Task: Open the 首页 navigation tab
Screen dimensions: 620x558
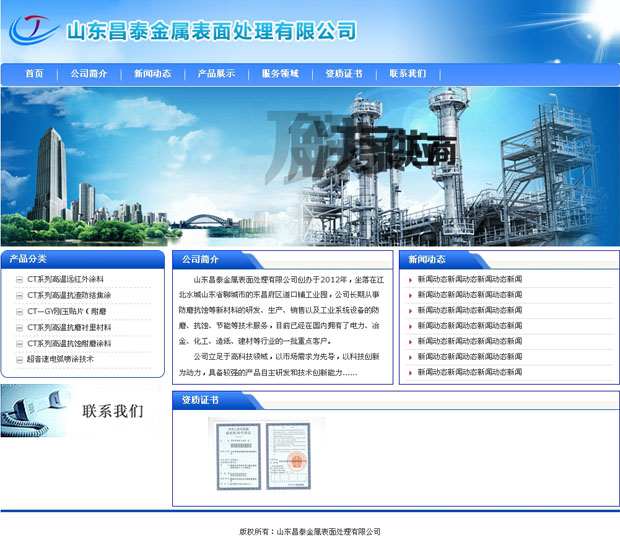Action: point(34,74)
